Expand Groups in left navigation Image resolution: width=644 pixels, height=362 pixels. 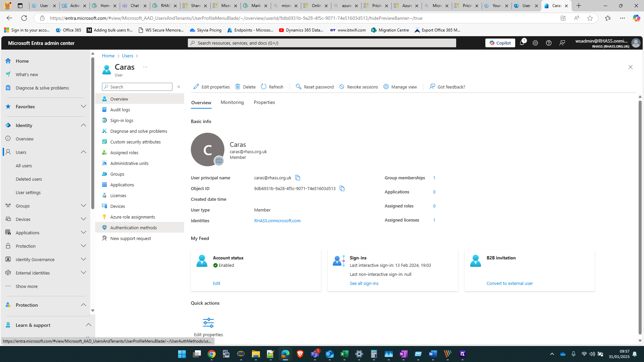84,206
